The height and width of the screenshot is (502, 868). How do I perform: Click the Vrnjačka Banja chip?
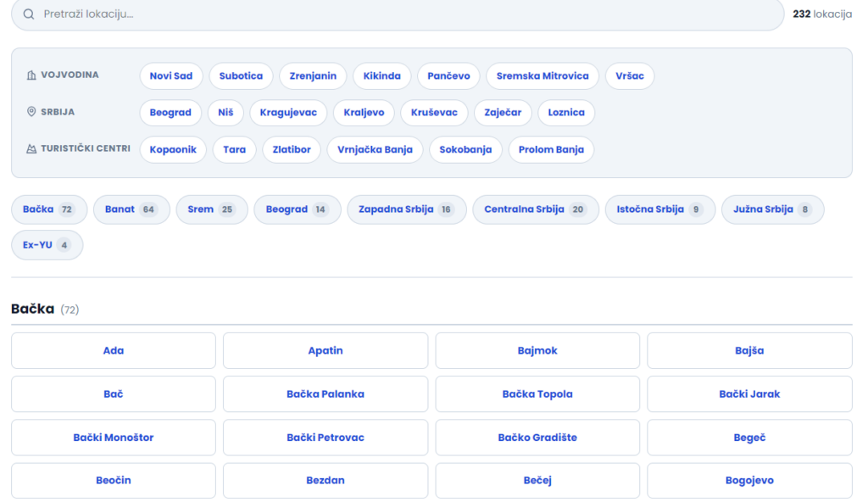(375, 150)
